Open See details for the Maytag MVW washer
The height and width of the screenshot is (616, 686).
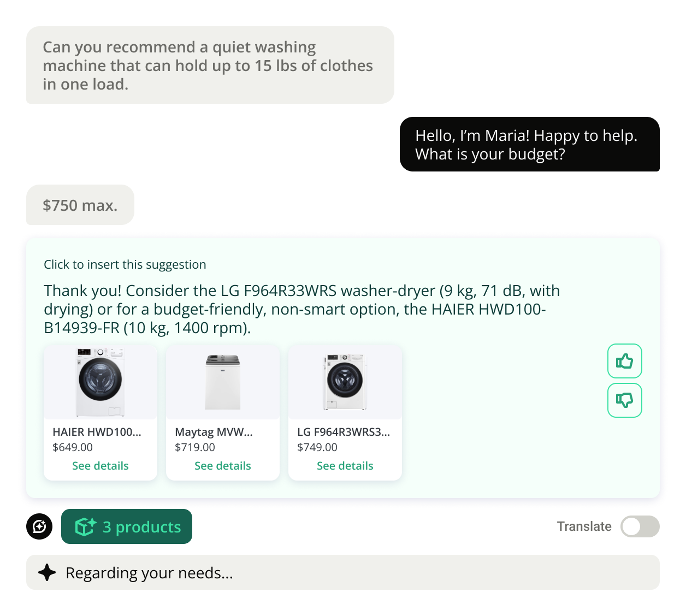pyautogui.click(x=222, y=465)
